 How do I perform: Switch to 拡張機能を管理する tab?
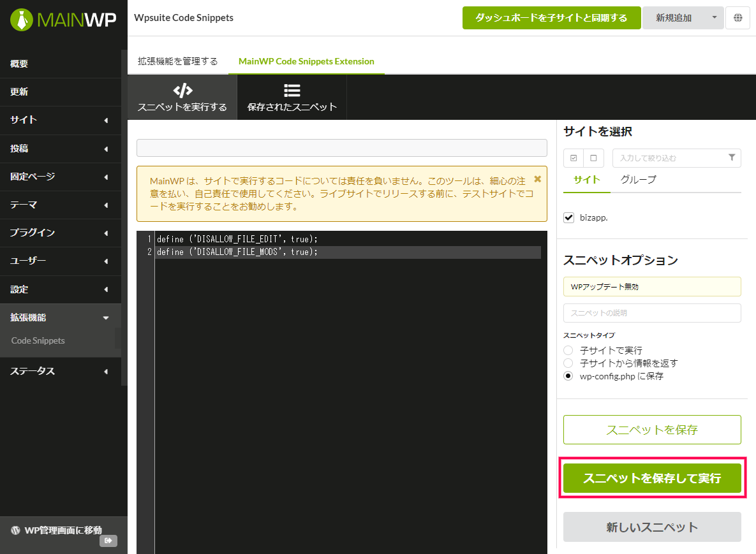pos(178,61)
